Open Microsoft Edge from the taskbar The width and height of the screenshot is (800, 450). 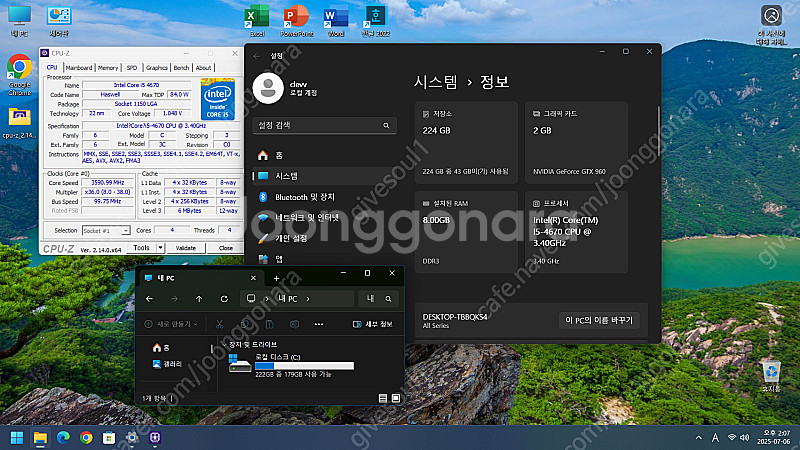pyautogui.click(x=63, y=438)
